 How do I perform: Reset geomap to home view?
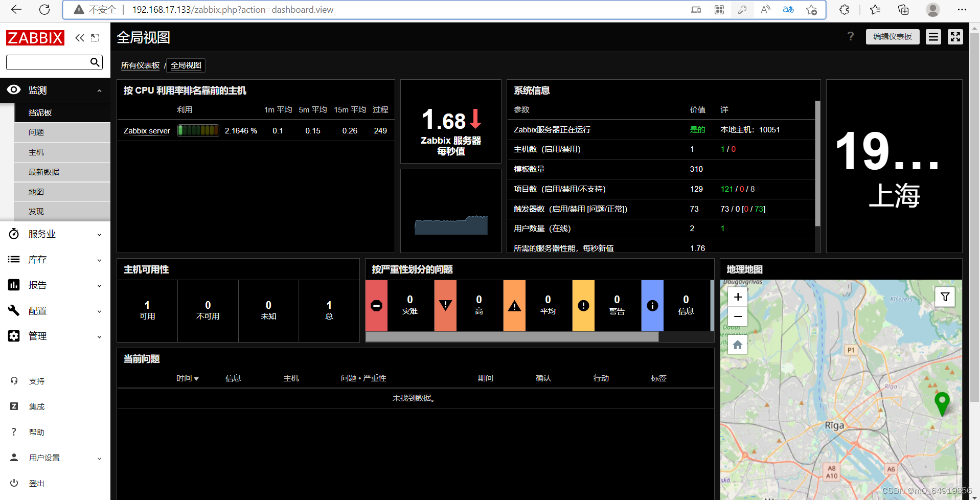738,345
